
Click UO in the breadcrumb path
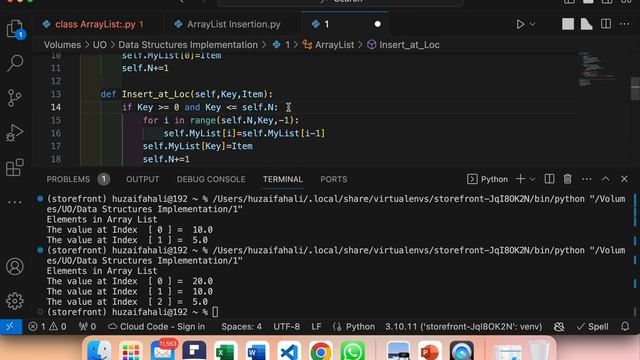tap(100, 45)
